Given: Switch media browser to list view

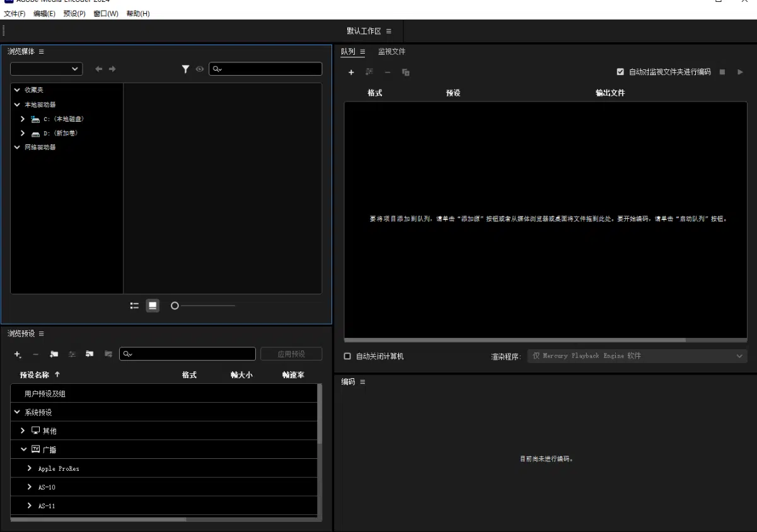Looking at the screenshot, I should point(134,305).
